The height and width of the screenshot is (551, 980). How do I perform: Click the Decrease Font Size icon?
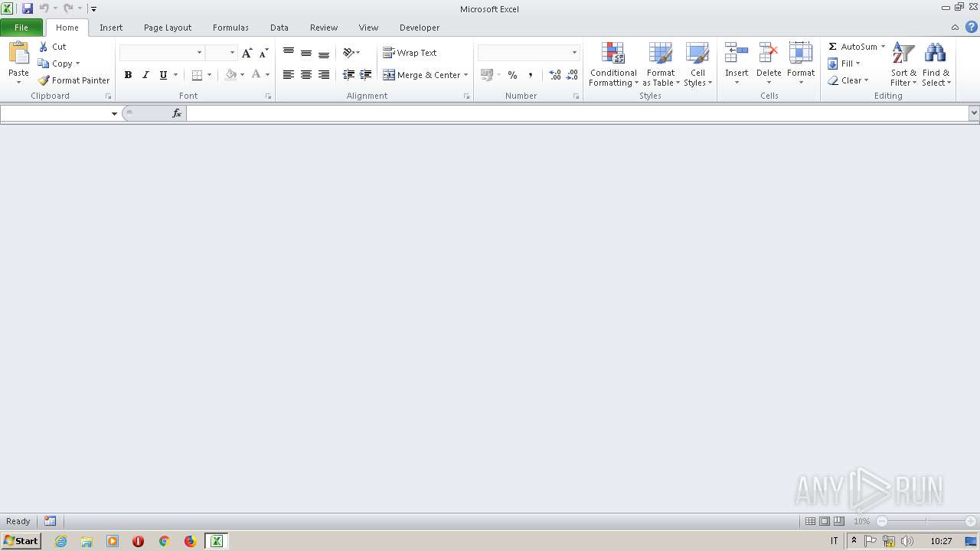pos(263,53)
